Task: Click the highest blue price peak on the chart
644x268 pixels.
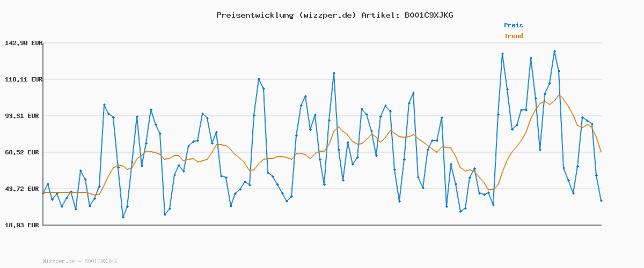Action: pos(554,51)
